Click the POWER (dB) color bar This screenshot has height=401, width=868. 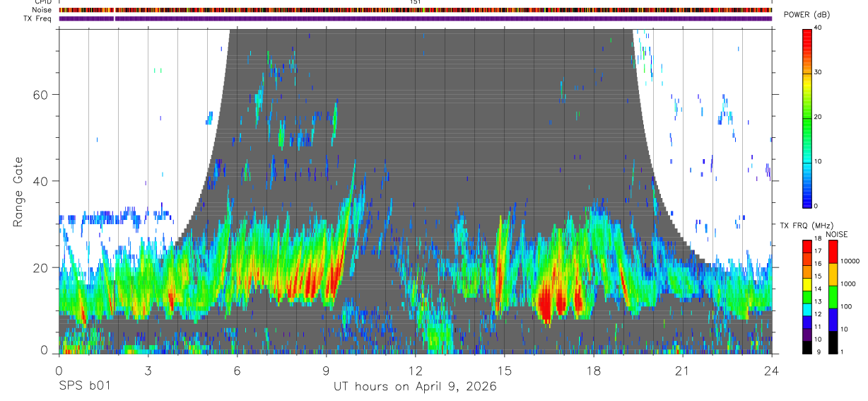pos(807,117)
